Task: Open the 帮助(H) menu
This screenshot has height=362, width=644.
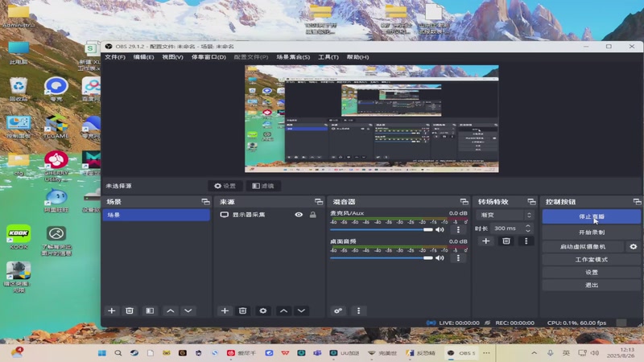Action: pyautogui.click(x=357, y=57)
